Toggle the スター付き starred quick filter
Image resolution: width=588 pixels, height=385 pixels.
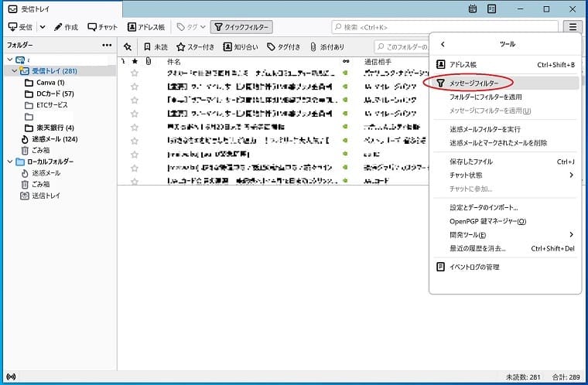(x=196, y=47)
